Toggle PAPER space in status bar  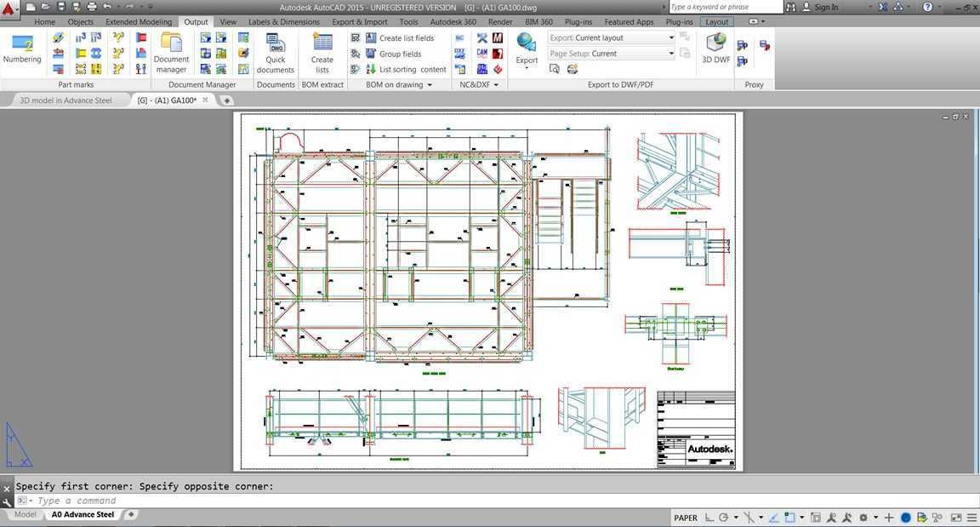tap(685, 518)
